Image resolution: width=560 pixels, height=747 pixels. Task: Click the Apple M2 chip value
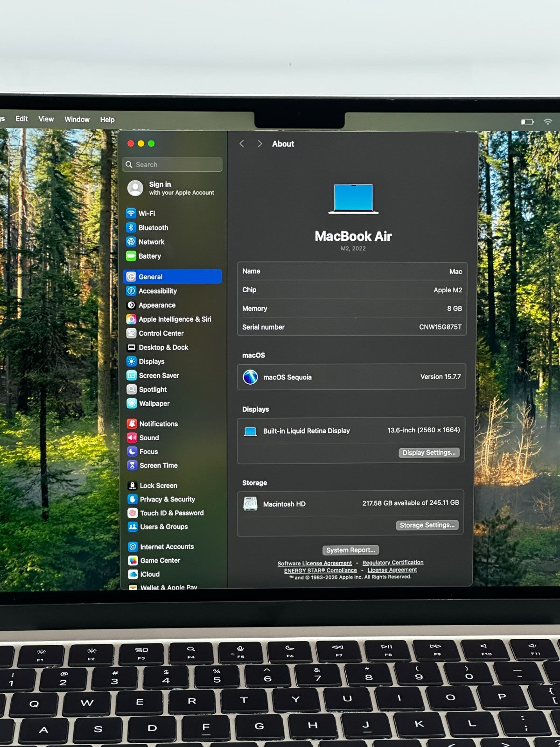tap(448, 290)
